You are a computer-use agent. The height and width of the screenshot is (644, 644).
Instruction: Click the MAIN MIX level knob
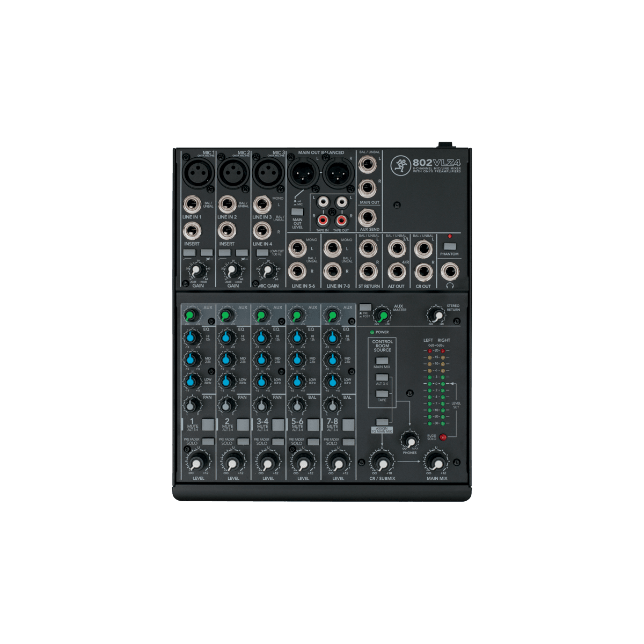tap(436, 462)
